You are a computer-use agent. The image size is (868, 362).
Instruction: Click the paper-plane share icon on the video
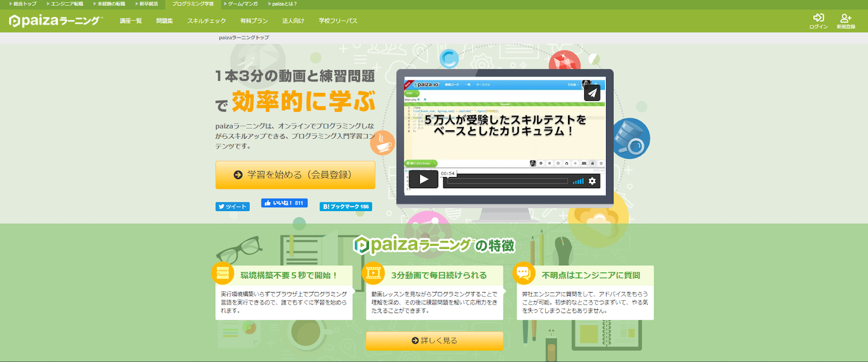[592, 93]
